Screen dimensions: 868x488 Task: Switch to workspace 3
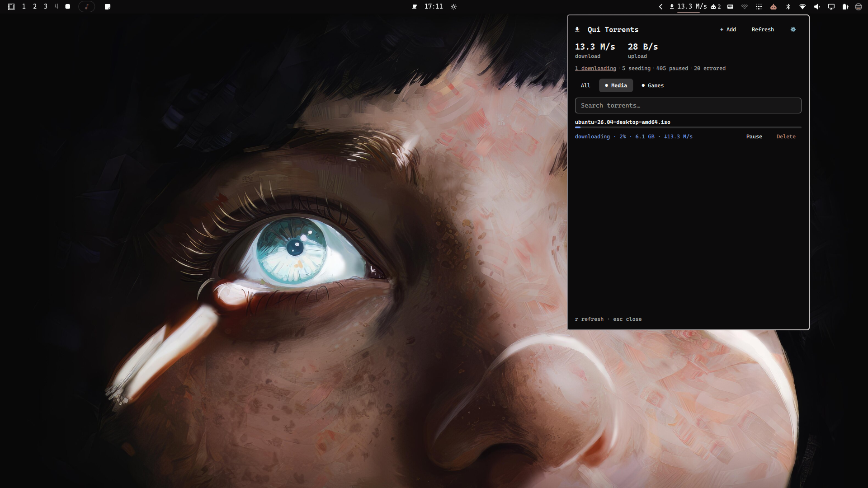[x=46, y=6]
